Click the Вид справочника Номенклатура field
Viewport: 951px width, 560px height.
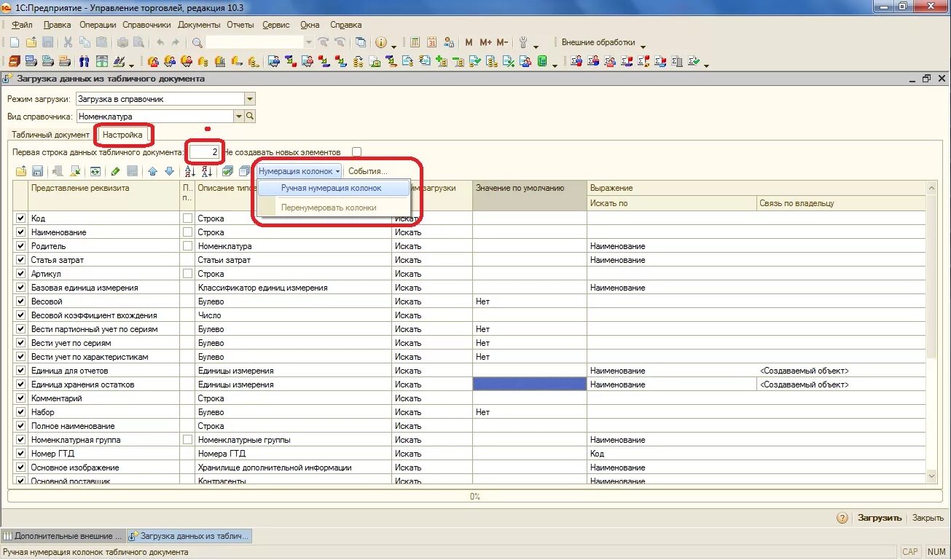[154, 116]
